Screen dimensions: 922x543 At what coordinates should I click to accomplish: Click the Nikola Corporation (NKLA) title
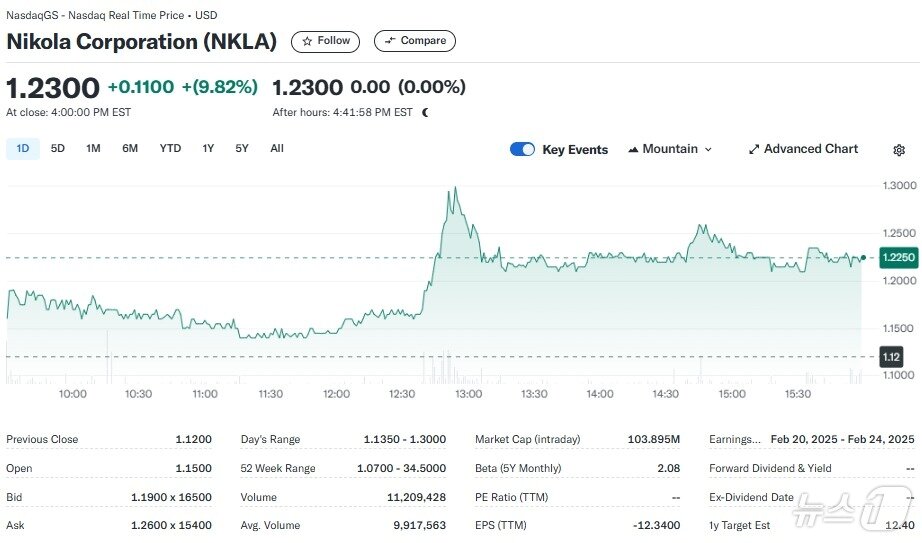click(x=142, y=42)
